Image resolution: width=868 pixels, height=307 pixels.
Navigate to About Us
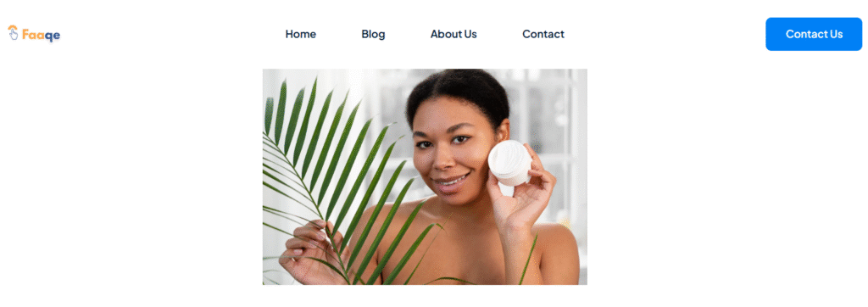point(453,34)
